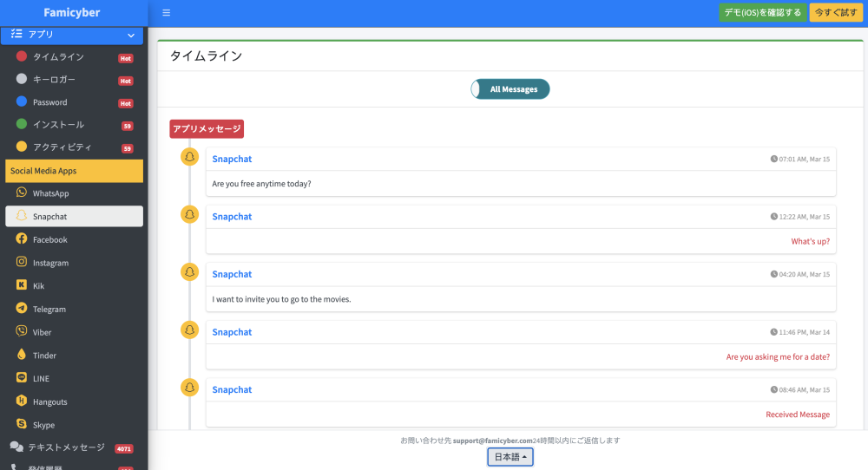Click the red circle icon beside タイムライン

tap(22, 55)
